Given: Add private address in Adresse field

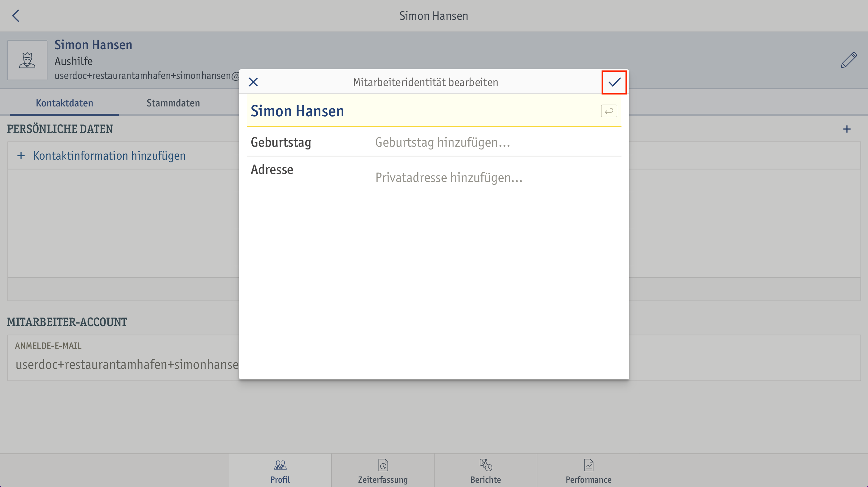Looking at the screenshot, I should tap(449, 178).
